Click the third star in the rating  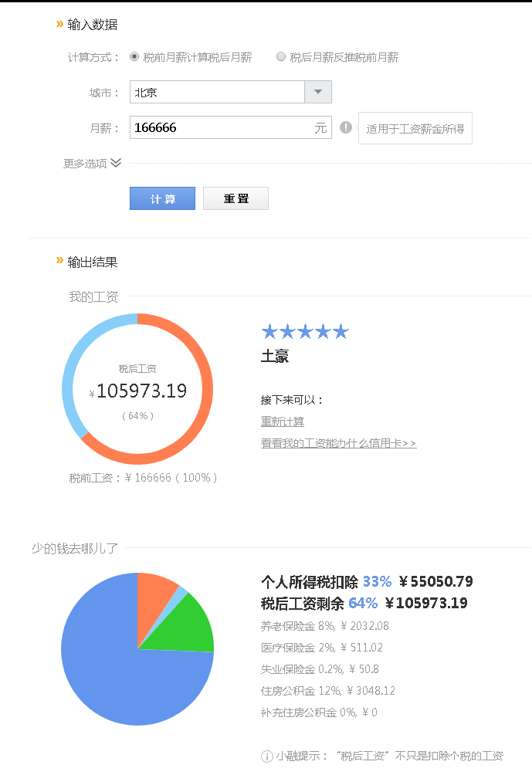point(305,332)
